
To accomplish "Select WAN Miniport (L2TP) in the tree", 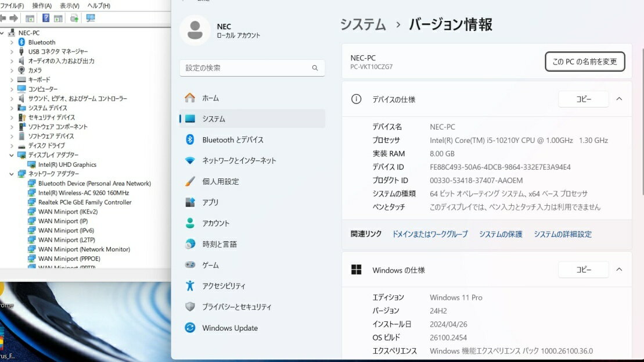I will pos(67,240).
